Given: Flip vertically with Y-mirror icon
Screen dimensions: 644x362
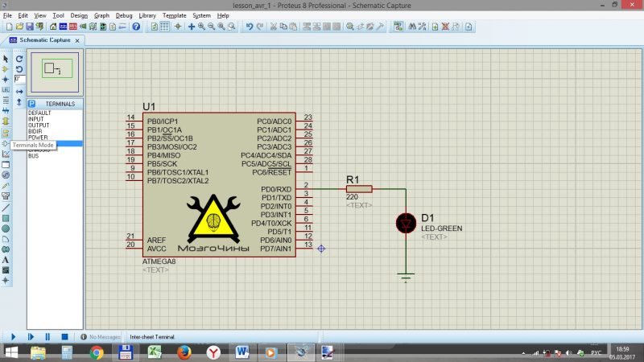Looking at the screenshot, I should click(x=19, y=102).
